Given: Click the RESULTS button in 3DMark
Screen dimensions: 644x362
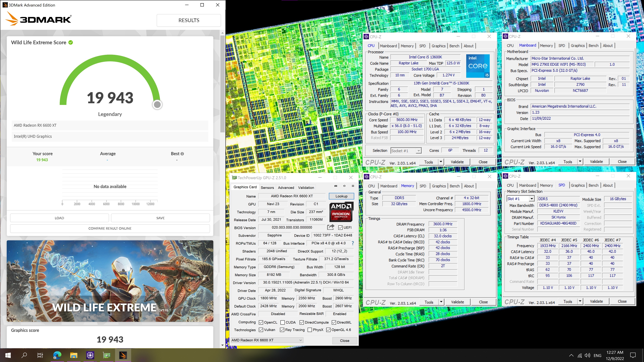Looking at the screenshot, I should coord(189,20).
